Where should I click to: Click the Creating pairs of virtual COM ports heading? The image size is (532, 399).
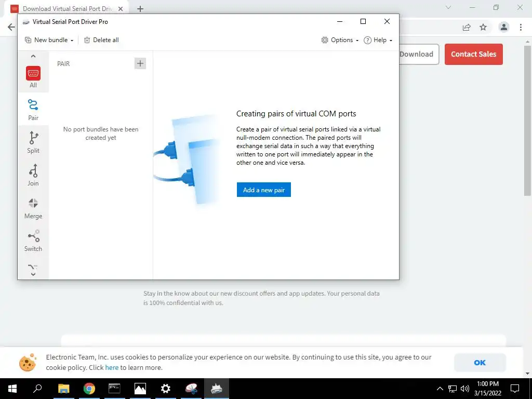(296, 114)
